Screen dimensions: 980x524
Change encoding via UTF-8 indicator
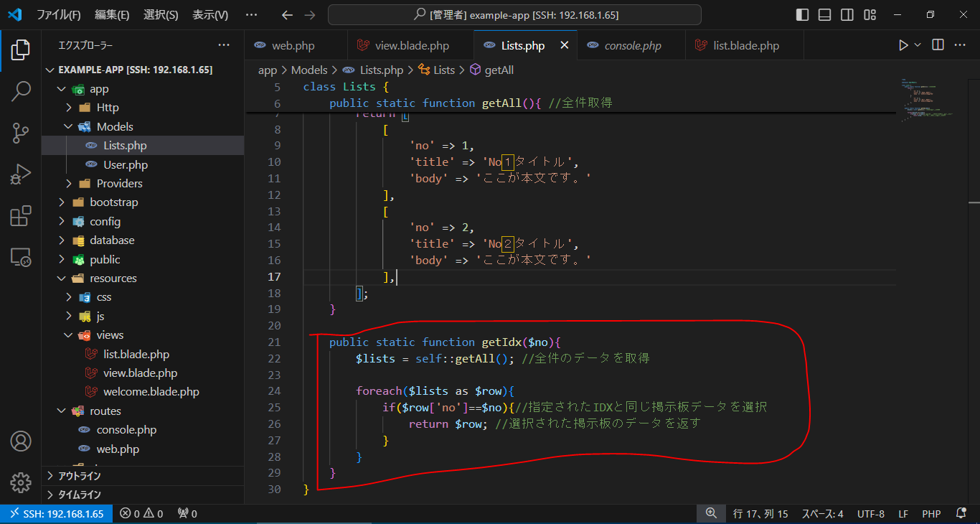point(871,514)
